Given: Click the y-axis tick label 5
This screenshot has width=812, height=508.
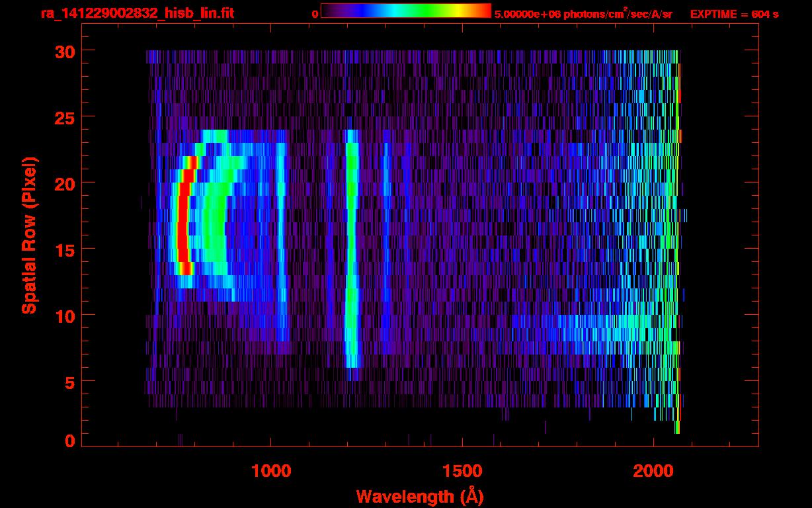Looking at the screenshot, I should 71,382.
